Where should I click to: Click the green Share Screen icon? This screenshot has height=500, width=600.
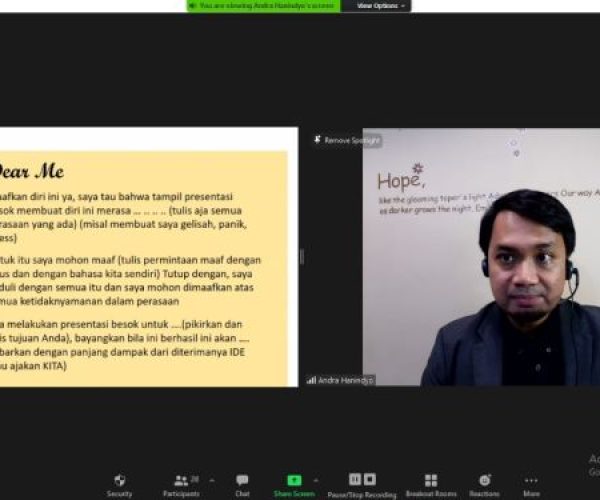coord(294,480)
